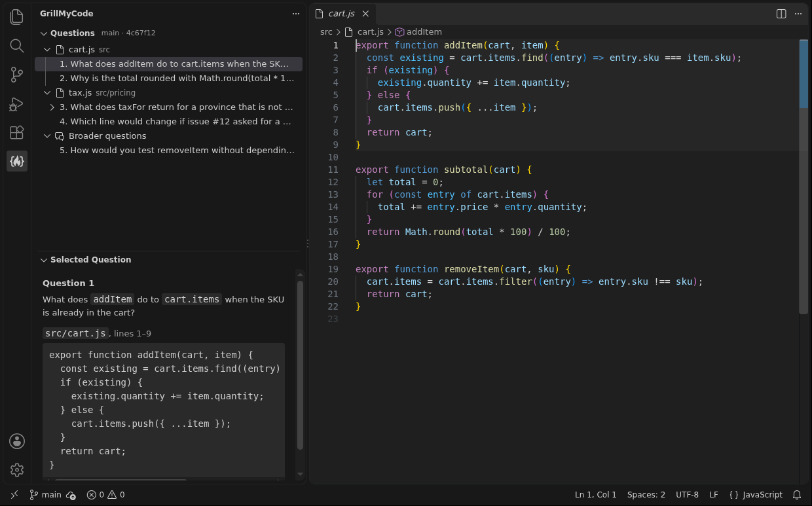The image size is (812, 506).
Task: Click the Spaces: 2 indentation status item
Action: 646,495
